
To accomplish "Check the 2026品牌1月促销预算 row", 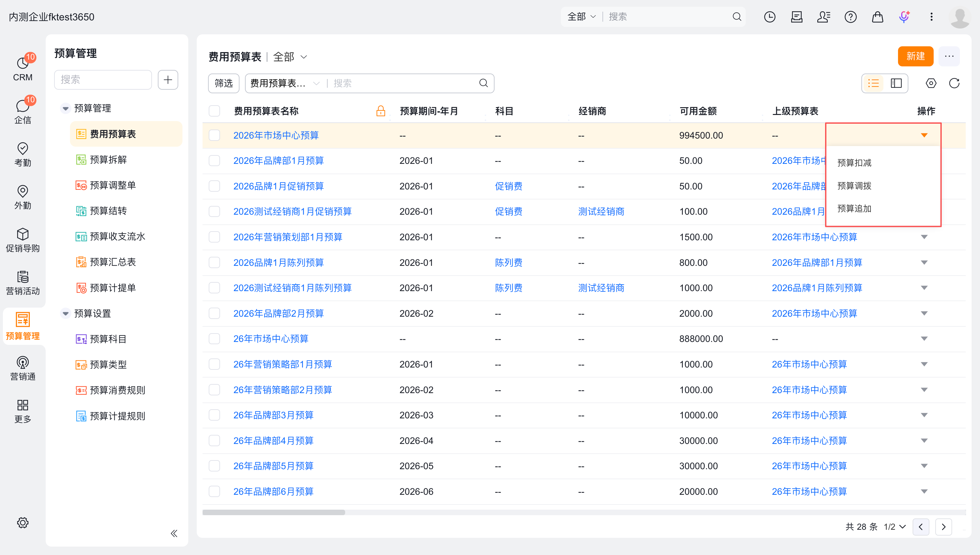I will [x=215, y=186].
